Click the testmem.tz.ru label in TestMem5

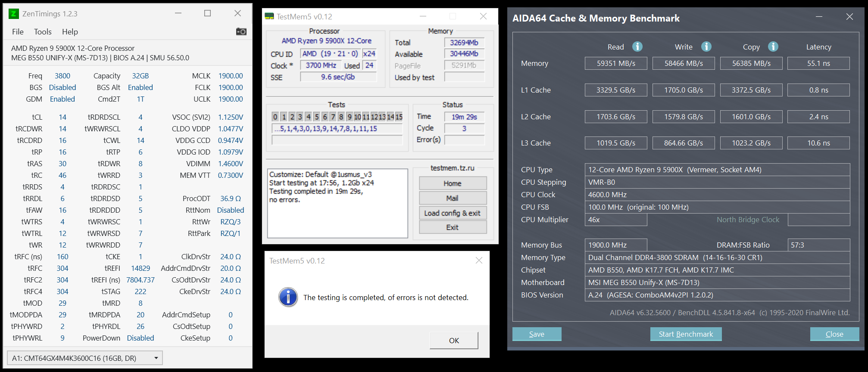(x=453, y=168)
